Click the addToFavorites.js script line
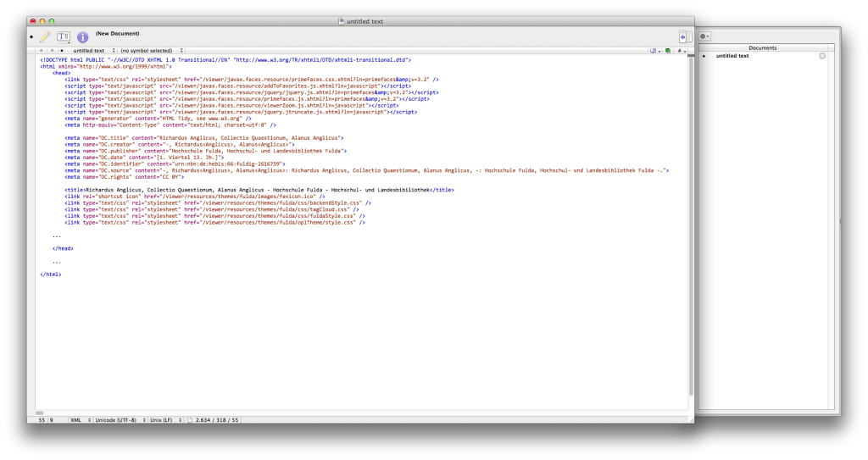The height and width of the screenshot is (460, 868). (237, 86)
